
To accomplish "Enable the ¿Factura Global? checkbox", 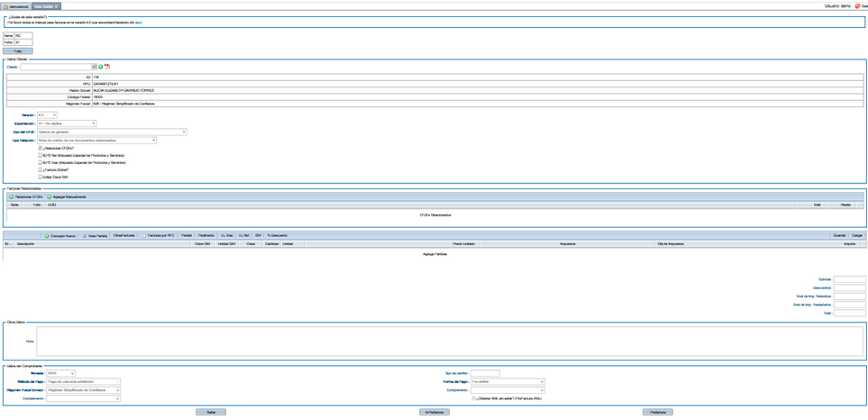I will tap(41, 169).
